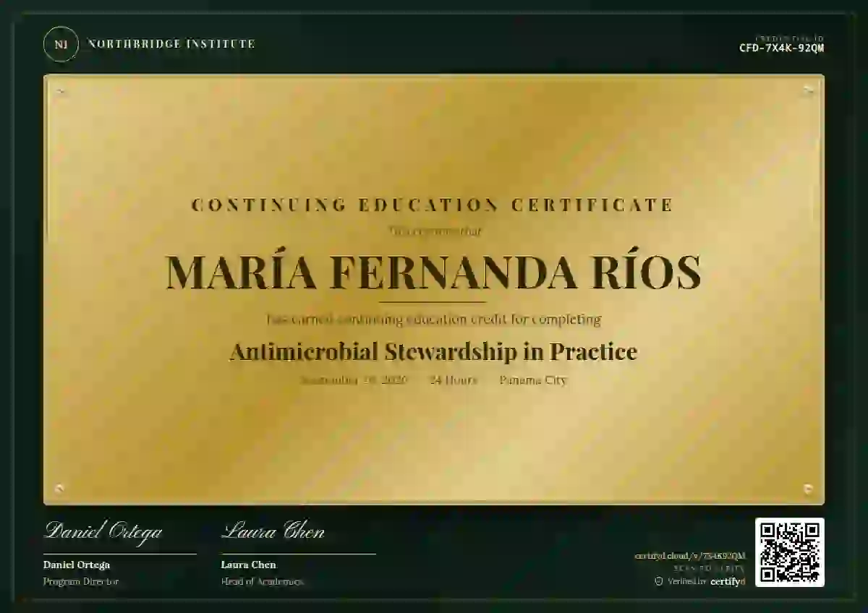Click course title 'Antimicrobial Stewardship in Practice'
Image resolution: width=868 pixels, height=613 pixels.
pos(433,352)
